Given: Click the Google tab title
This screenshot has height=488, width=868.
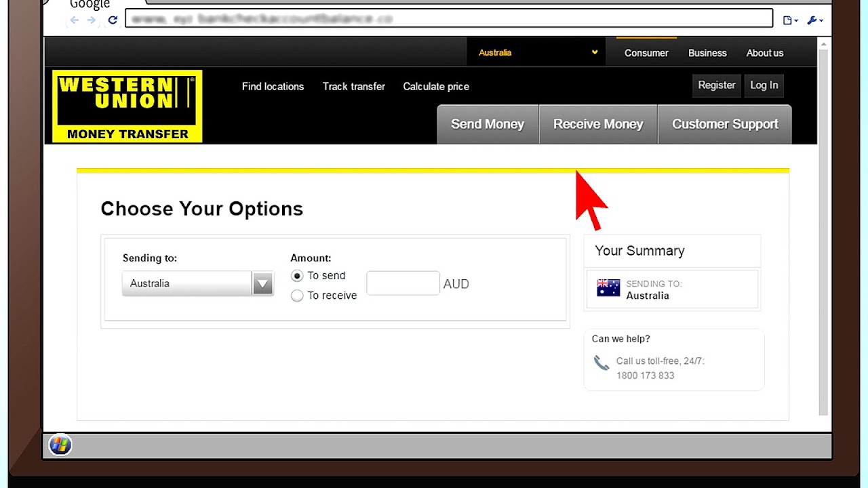Looking at the screenshot, I should [x=90, y=4].
